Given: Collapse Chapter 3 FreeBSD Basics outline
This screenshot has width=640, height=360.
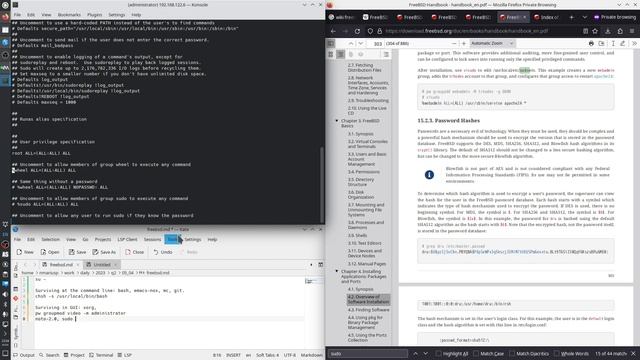Looking at the screenshot, I should [x=337, y=121].
